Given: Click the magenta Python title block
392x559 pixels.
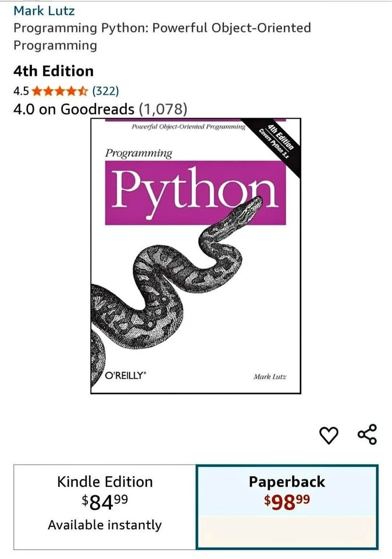Looking at the screenshot, I should 195,193.
